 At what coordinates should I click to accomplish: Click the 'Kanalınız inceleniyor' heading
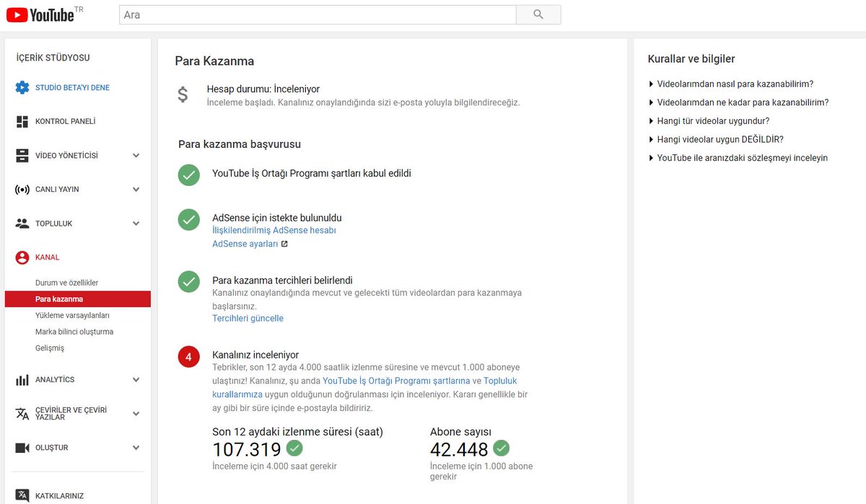255,355
